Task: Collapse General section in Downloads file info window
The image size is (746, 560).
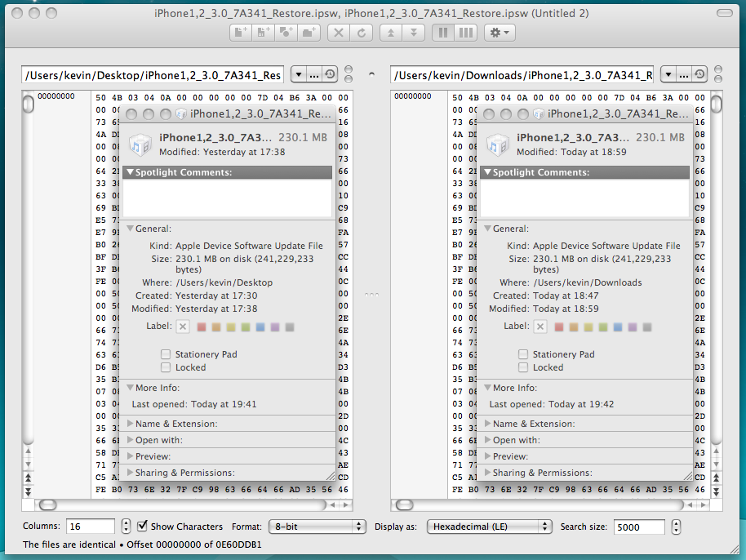Action: click(x=487, y=229)
